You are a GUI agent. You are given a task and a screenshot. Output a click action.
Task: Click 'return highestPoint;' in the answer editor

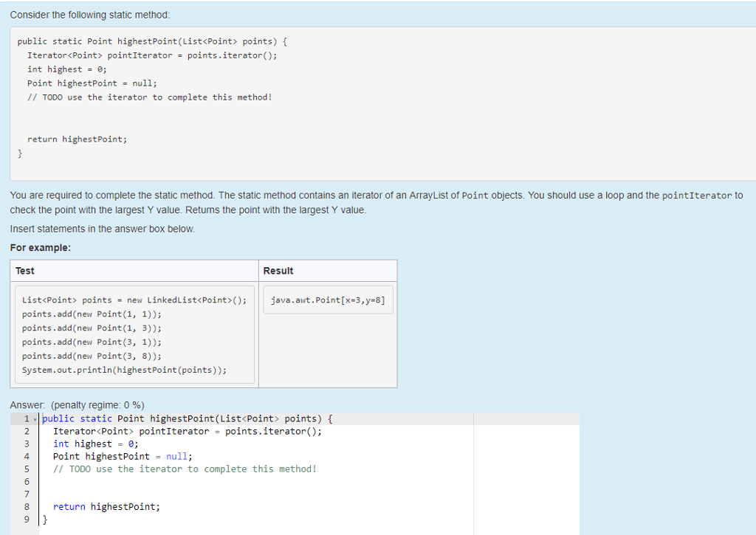[106, 507]
